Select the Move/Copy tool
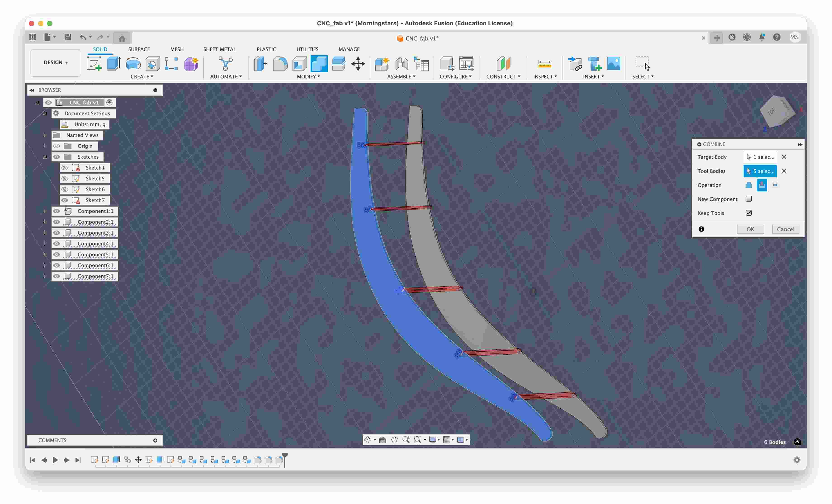Screen dimensions: 832x504 tap(358, 64)
